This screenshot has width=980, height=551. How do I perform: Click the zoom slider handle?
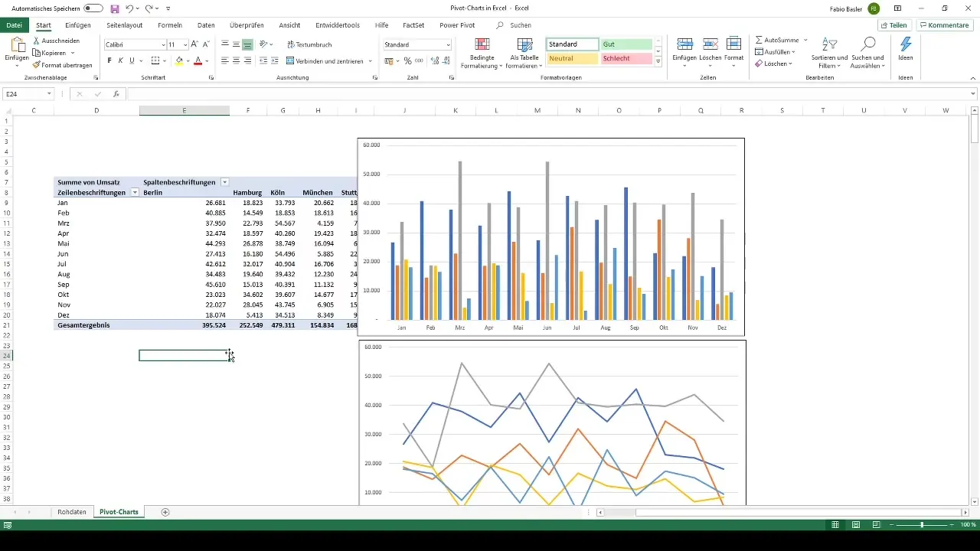coord(922,525)
